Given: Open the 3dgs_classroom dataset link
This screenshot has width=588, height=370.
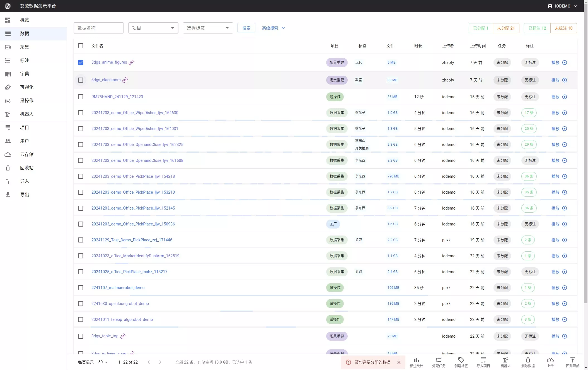Looking at the screenshot, I should coord(106,80).
